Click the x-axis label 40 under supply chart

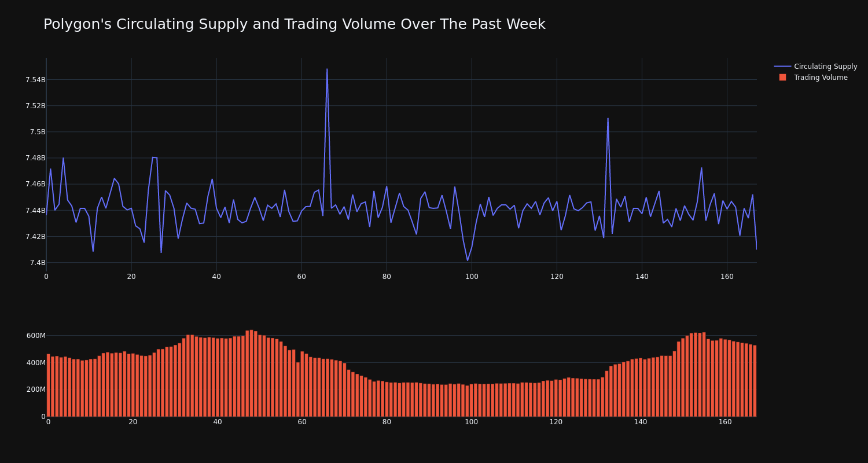pyautogui.click(x=216, y=277)
